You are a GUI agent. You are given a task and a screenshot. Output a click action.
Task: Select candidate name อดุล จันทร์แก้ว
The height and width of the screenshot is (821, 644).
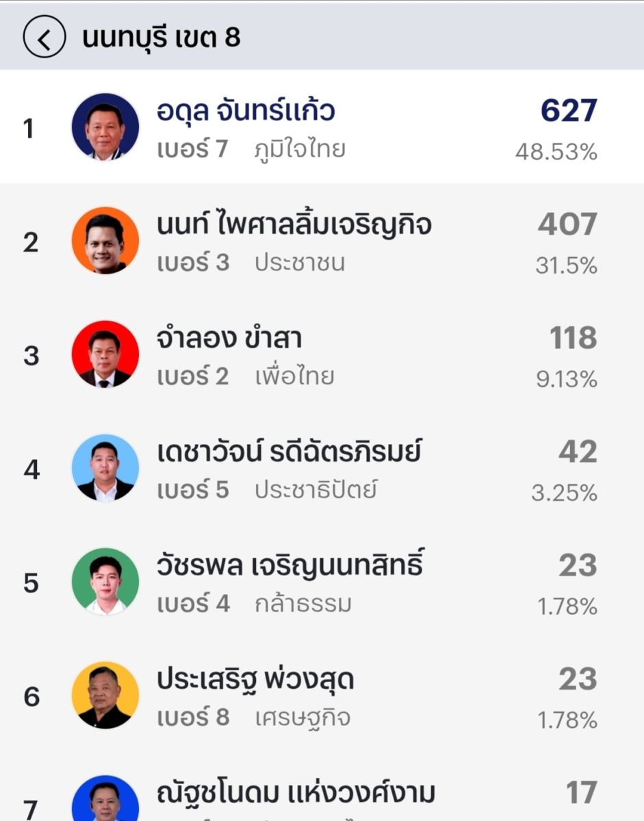tap(246, 111)
